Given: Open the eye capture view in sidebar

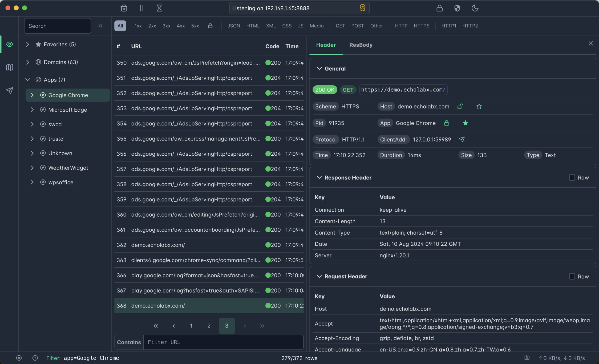Looking at the screenshot, I should (x=10, y=44).
